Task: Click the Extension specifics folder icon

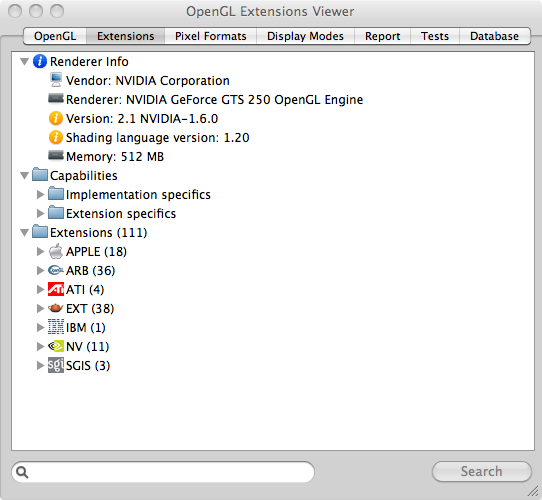Action: pyautogui.click(x=56, y=213)
